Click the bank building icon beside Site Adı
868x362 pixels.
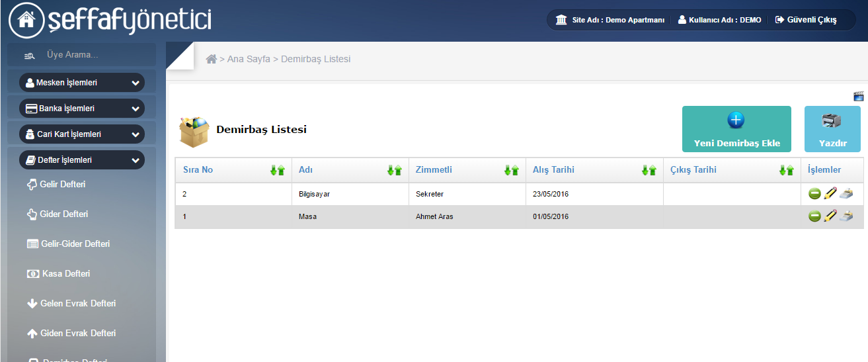(561, 20)
